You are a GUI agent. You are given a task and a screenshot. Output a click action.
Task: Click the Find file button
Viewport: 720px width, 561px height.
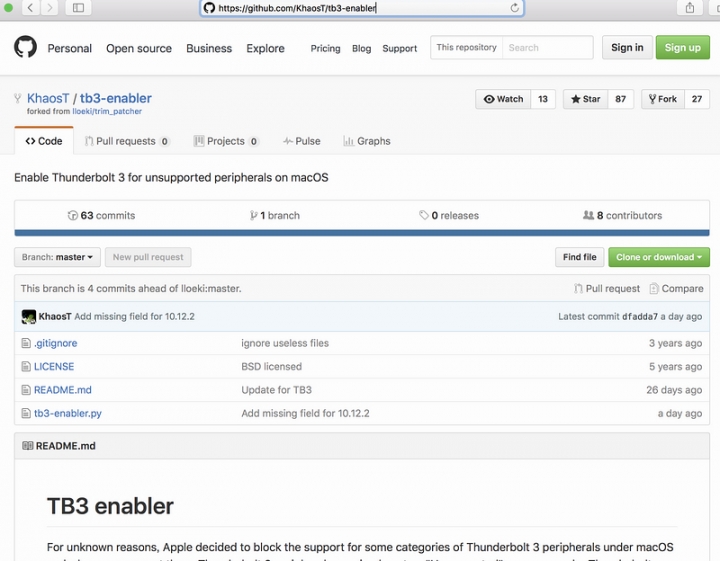click(x=579, y=257)
